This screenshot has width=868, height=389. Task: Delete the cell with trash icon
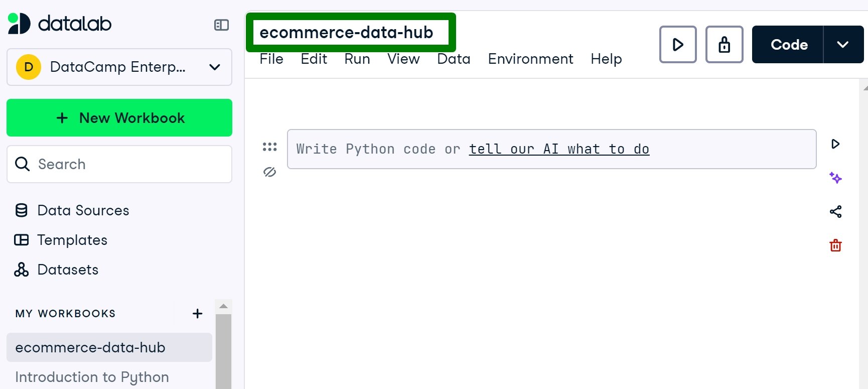pos(835,245)
